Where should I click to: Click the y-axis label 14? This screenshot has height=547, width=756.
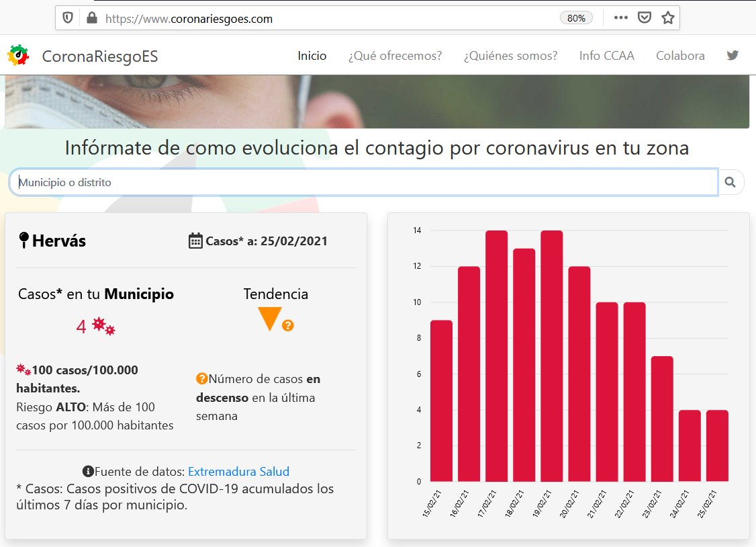click(417, 230)
